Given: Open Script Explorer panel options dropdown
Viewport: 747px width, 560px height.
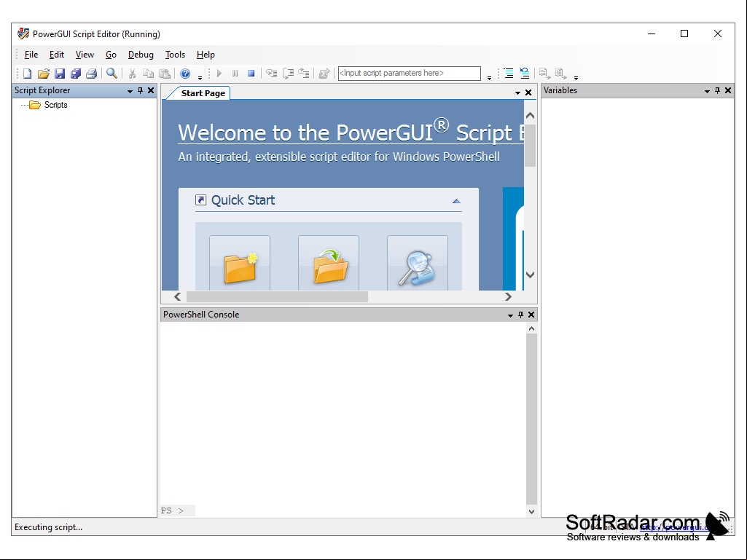Looking at the screenshot, I should [x=130, y=91].
